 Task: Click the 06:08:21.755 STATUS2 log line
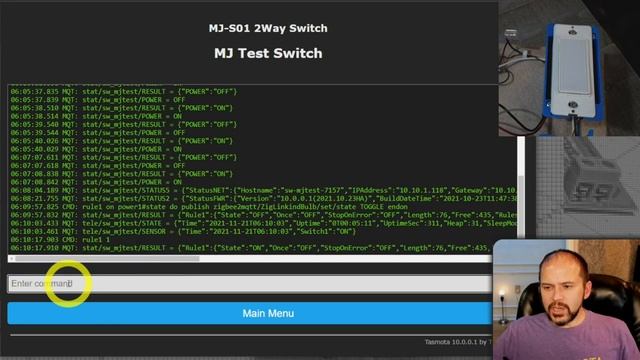pos(263,198)
